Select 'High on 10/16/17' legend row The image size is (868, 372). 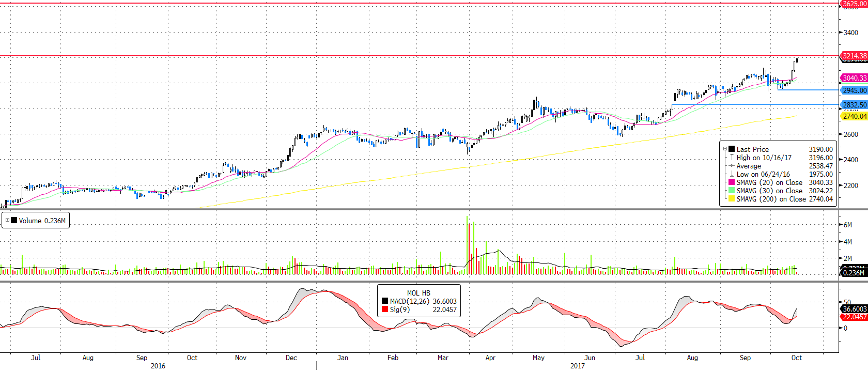point(764,158)
